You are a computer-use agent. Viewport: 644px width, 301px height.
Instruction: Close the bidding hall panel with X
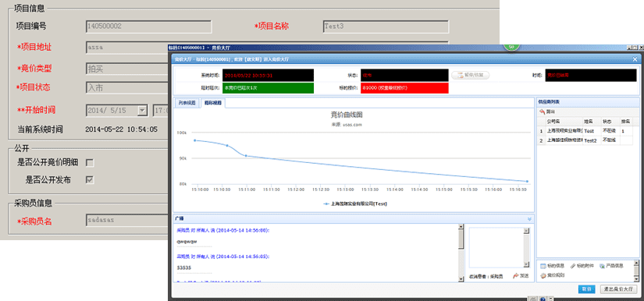(x=635, y=59)
